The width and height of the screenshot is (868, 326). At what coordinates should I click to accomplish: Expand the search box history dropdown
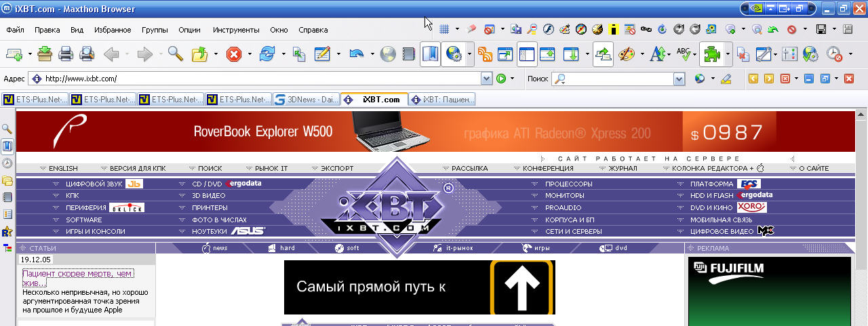click(679, 79)
